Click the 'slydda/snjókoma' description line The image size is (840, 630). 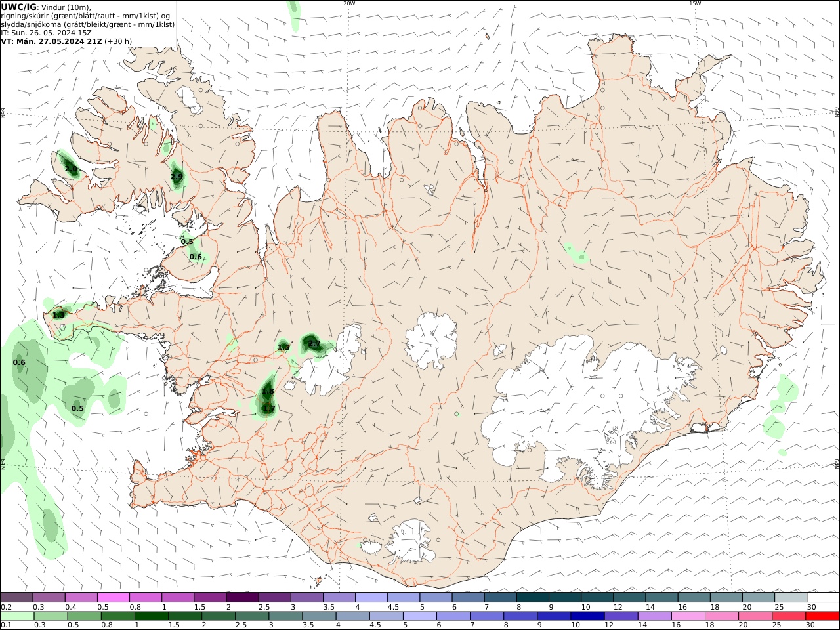point(88,24)
